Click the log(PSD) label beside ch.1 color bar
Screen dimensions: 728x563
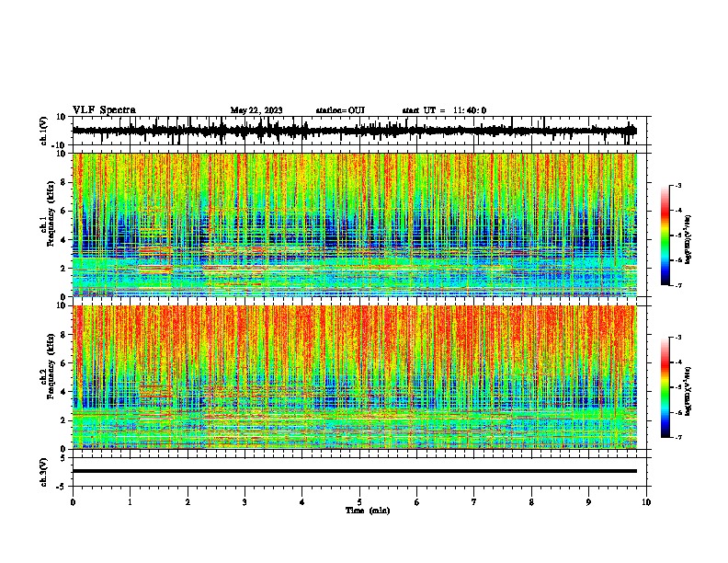[x=688, y=240]
